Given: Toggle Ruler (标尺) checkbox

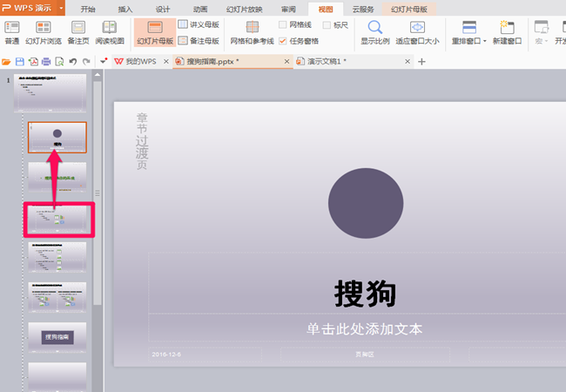Looking at the screenshot, I should (x=327, y=25).
